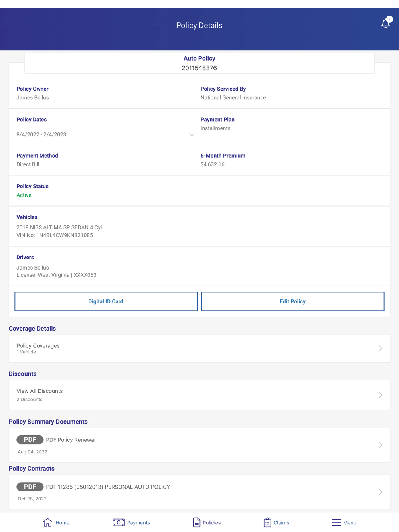Tap the PDF badge for Personal Auto Policy
399x532 pixels.
pos(30,487)
